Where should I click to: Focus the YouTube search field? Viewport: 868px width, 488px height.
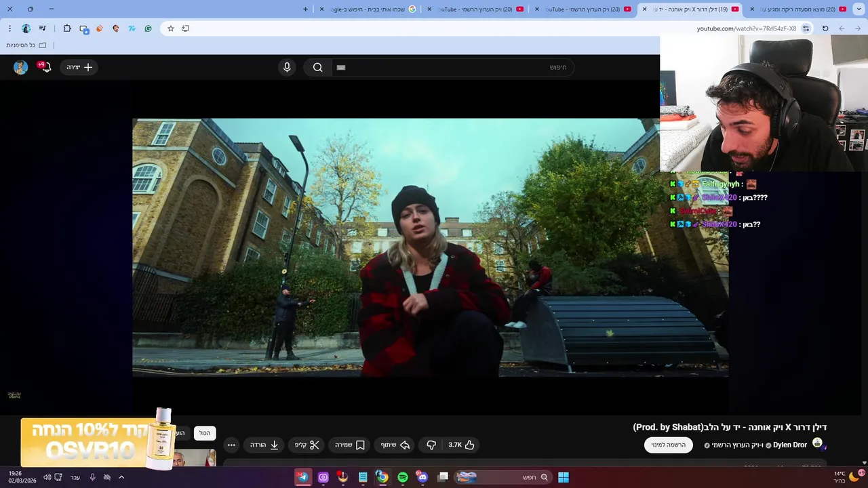(453, 67)
